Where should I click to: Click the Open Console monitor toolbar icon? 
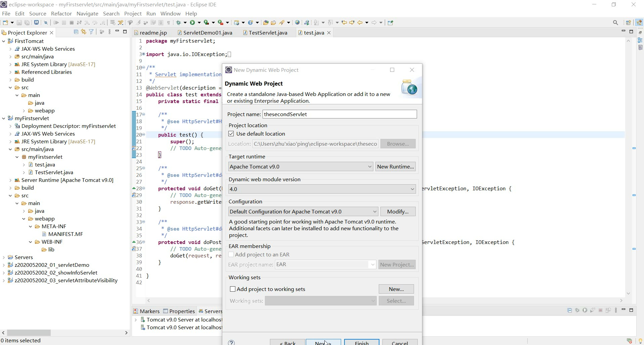[x=36, y=22]
